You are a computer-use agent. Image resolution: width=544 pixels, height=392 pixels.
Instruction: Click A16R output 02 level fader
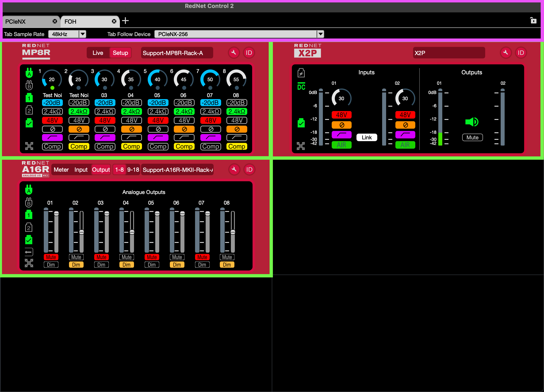[82, 231]
